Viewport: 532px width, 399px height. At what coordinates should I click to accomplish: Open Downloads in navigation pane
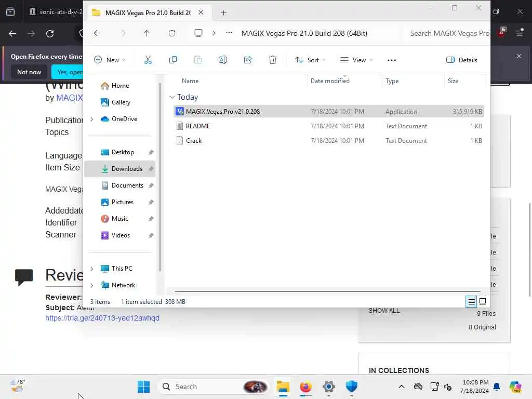click(x=119, y=169)
